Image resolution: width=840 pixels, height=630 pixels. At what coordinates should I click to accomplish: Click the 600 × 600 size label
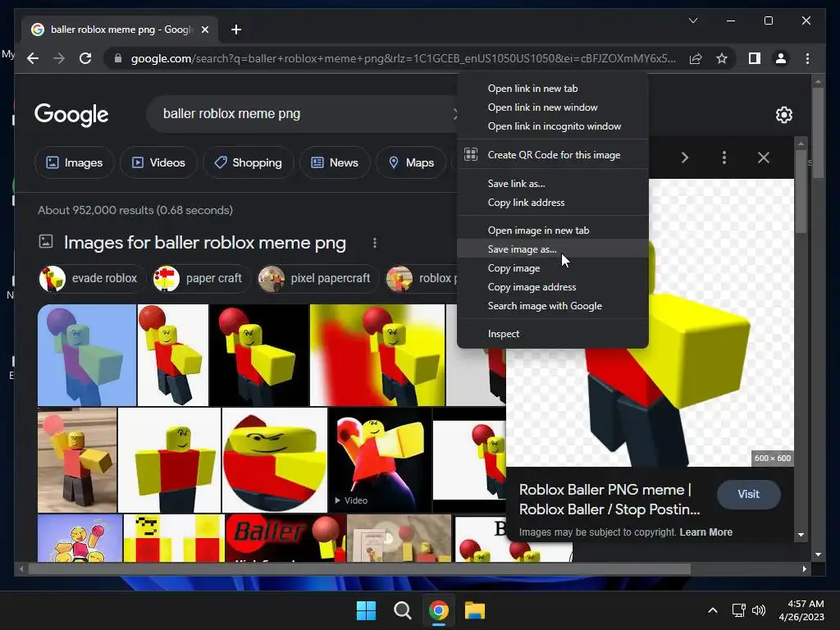coord(773,458)
